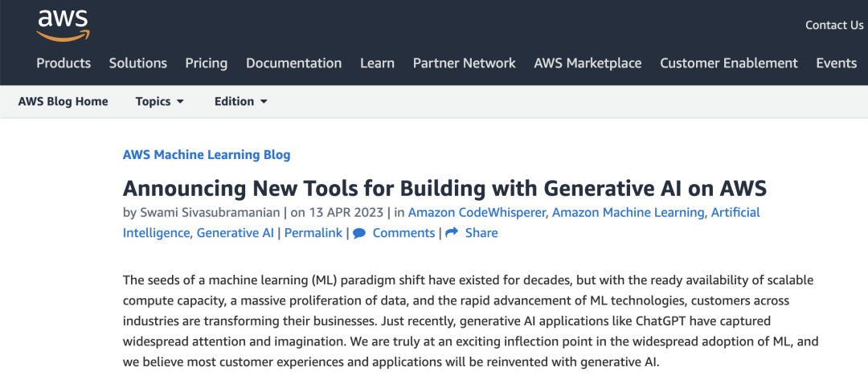Open the Documentation nav item
This screenshot has width=868, height=388.
[x=293, y=63]
